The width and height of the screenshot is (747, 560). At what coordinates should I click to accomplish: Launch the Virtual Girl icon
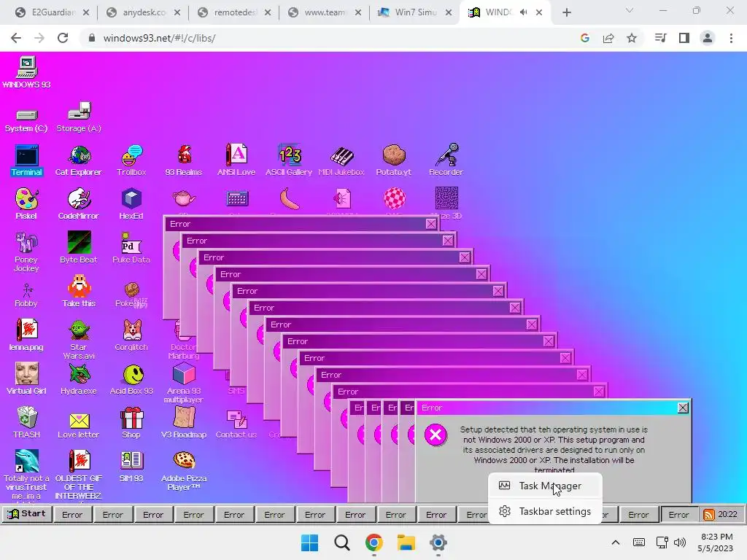pyautogui.click(x=26, y=378)
